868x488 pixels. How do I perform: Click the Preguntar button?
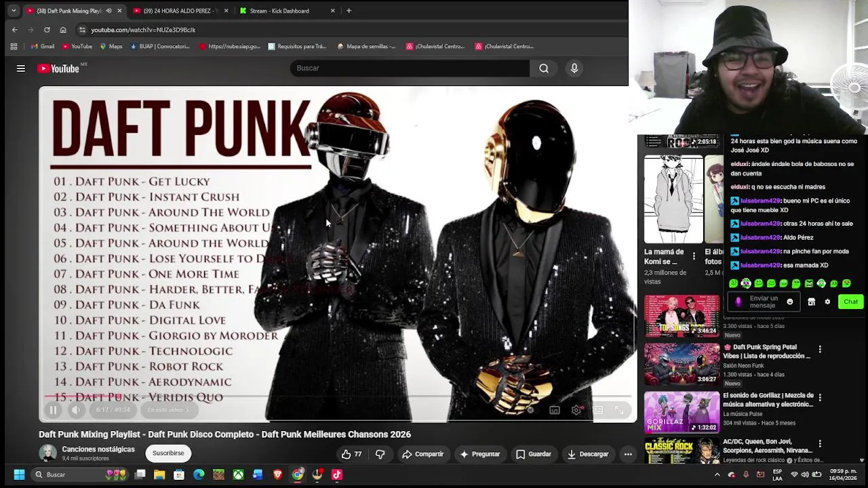[x=479, y=454]
